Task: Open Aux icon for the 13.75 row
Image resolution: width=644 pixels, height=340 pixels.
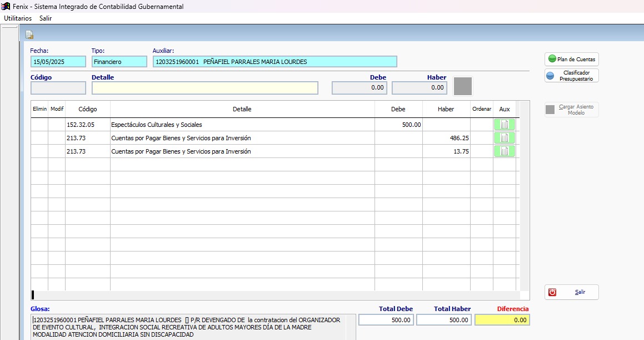Action: [x=504, y=151]
